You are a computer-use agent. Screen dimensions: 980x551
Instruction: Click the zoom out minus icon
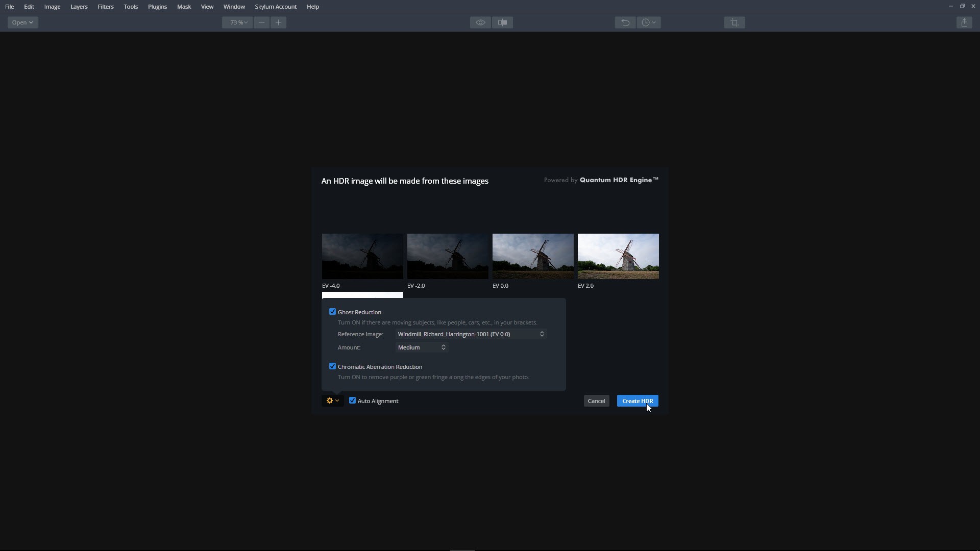point(261,22)
